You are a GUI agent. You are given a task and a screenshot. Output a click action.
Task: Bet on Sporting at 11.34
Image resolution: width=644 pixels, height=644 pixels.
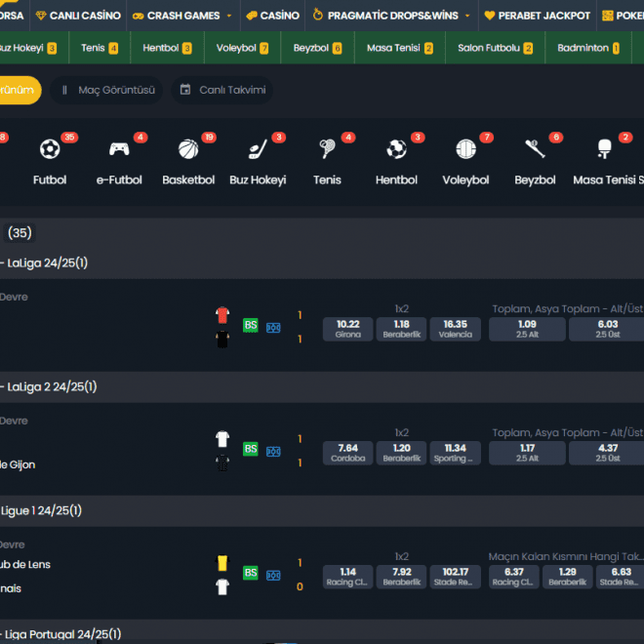coord(455,453)
